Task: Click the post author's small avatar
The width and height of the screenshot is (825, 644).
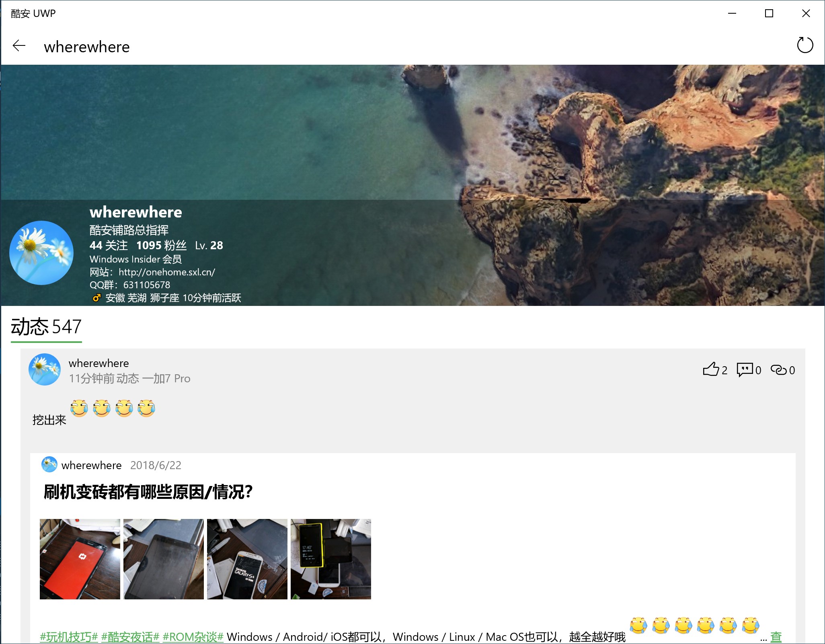Action: click(x=45, y=369)
